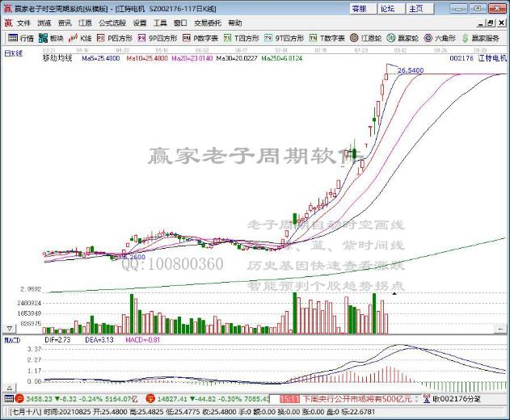Viewport: 510px width, 420px height.
Task: Click the 3458.23 Shanghai index reading
Action: 39,399
